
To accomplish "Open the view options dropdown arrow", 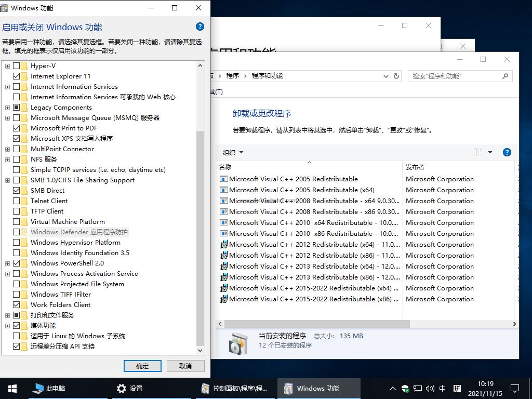I will coord(490,152).
